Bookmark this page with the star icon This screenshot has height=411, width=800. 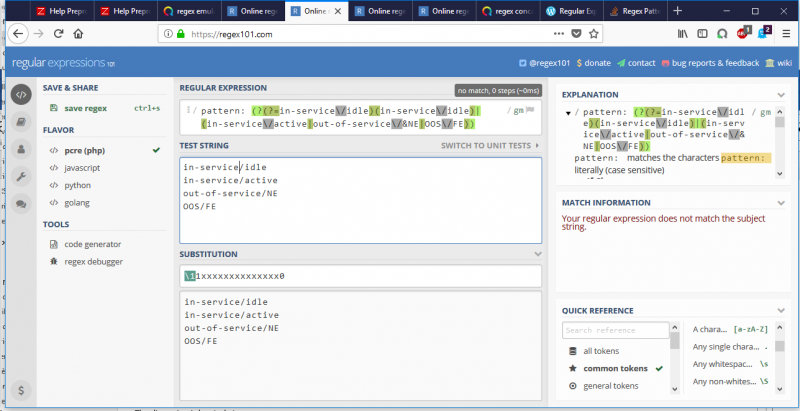(593, 34)
